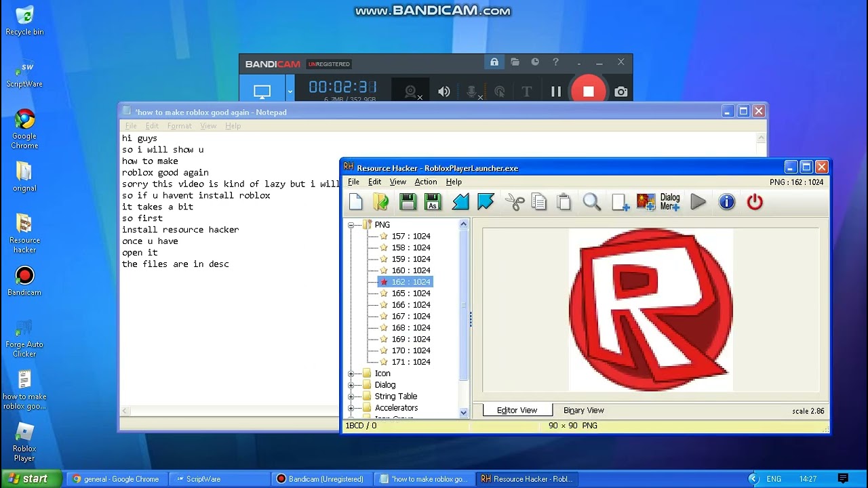Open Bandicam output folder icon
Viewport: 868px width, 488px height.
pyautogui.click(x=515, y=62)
